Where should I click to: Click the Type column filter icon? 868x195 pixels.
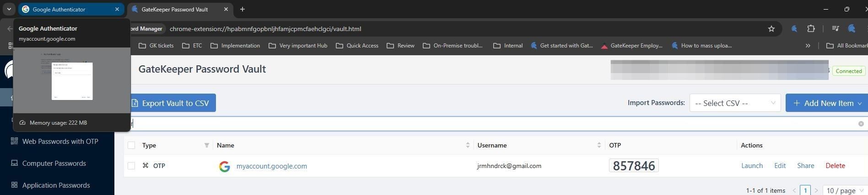coord(207,145)
